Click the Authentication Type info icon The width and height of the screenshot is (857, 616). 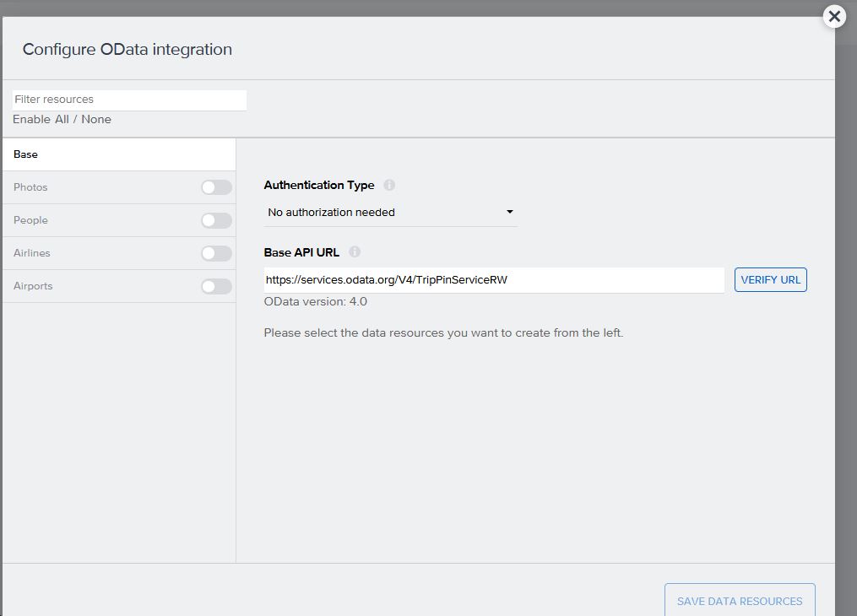pyautogui.click(x=389, y=185)
